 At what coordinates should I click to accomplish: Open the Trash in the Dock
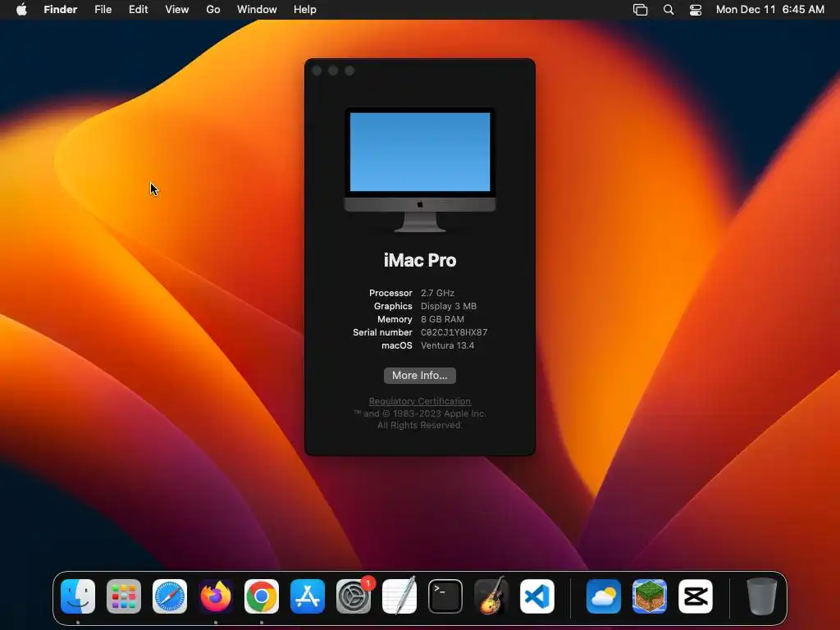coord(761,596)
